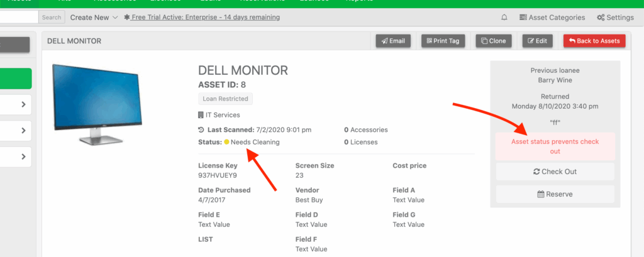Expand the third chevron item in sidebar

[23, 156]
